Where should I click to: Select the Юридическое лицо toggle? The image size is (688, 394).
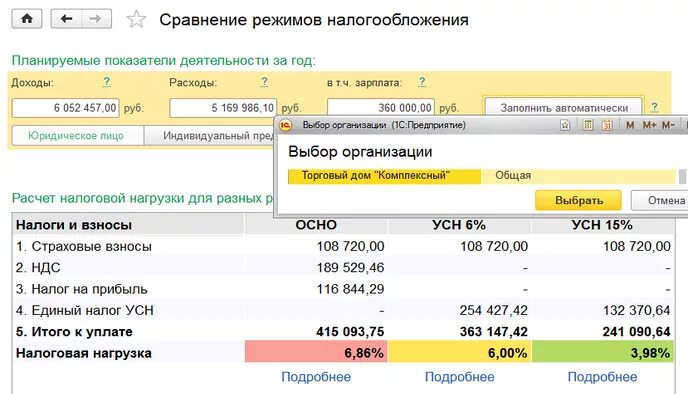(x=78, y=136)
